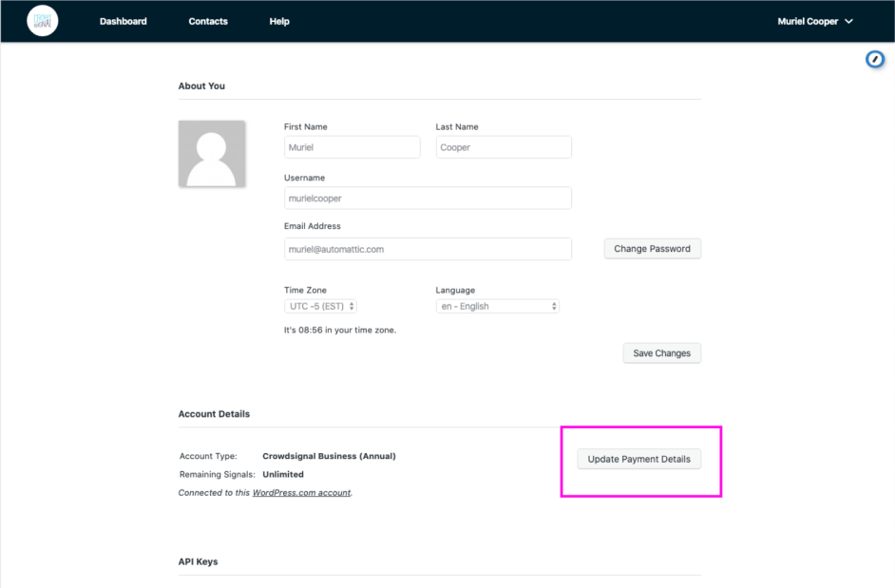Open the Contacts menu item
This screenshot has height=588, width=895.
pyautogui.click(x=208, y=21)
